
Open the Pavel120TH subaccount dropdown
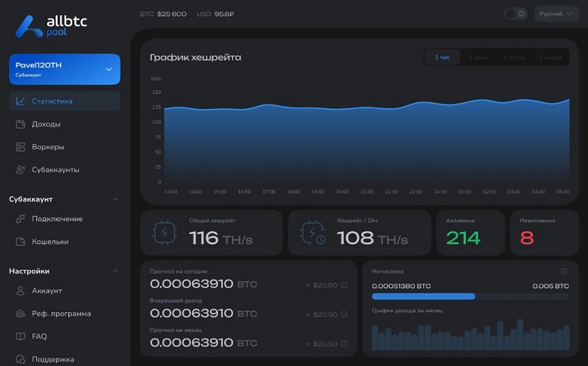tap(64, 69)
